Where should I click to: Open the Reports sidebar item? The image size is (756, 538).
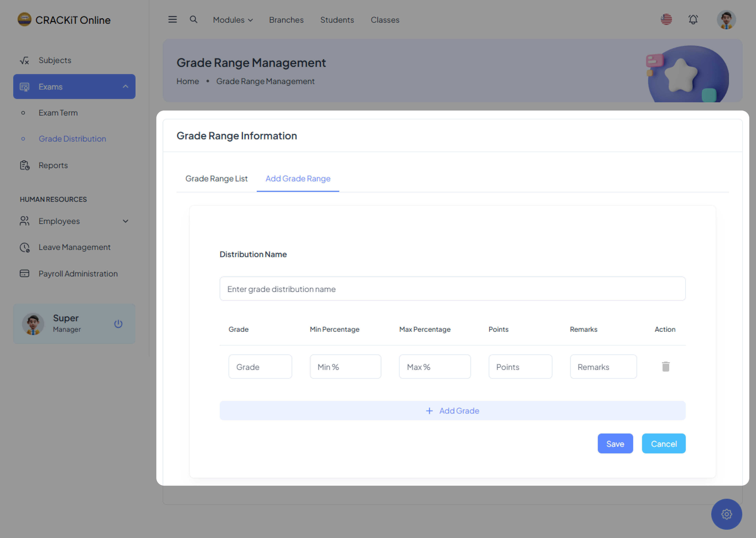click(x=53, y=165)
